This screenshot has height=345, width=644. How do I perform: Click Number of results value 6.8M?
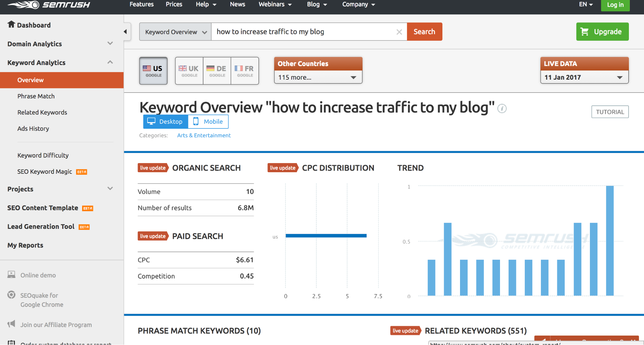coord(245,208)
